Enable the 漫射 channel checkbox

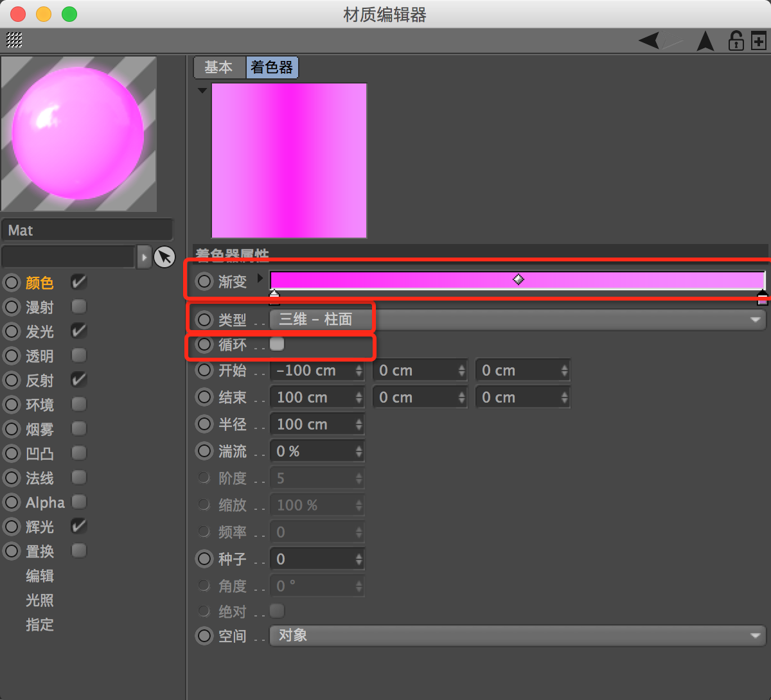[78, 306]
